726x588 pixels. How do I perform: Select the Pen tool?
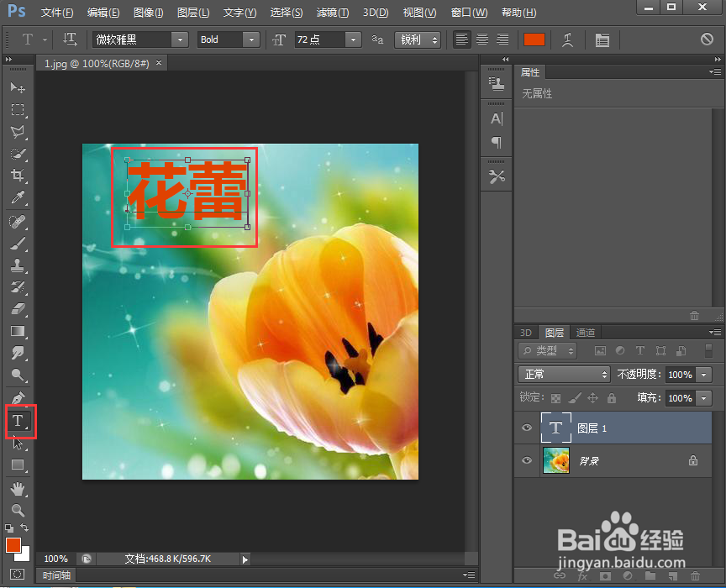18,398
